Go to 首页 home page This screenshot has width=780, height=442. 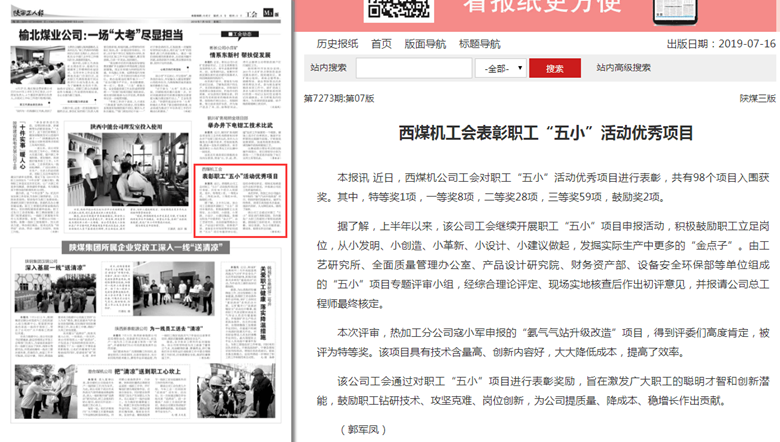(381, 44)
